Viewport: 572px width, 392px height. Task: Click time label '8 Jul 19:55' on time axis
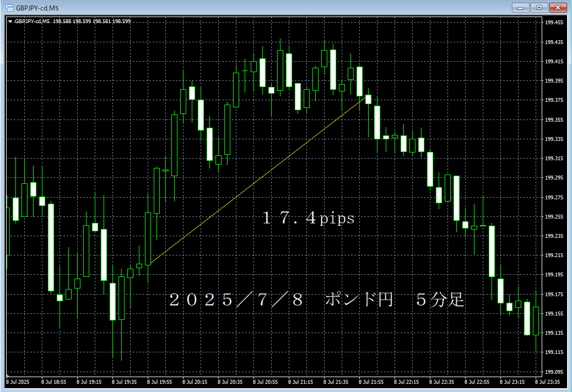point(159,382)
